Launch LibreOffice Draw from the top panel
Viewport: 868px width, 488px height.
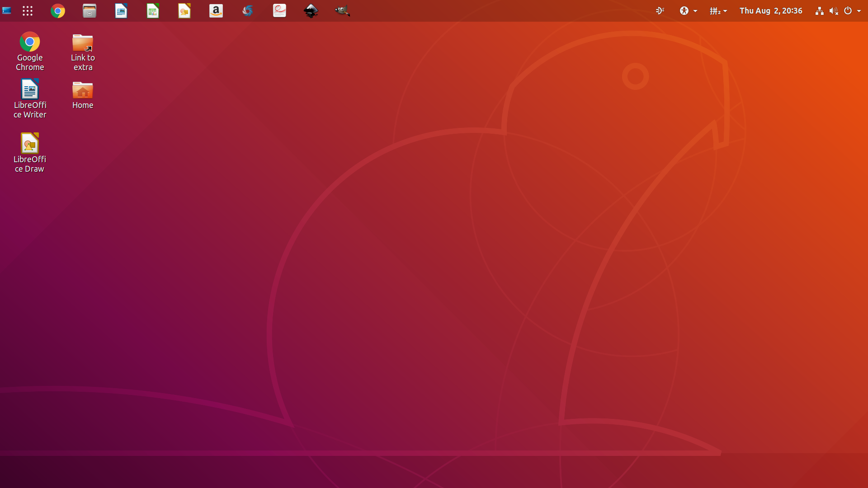[x=184, y=11]
